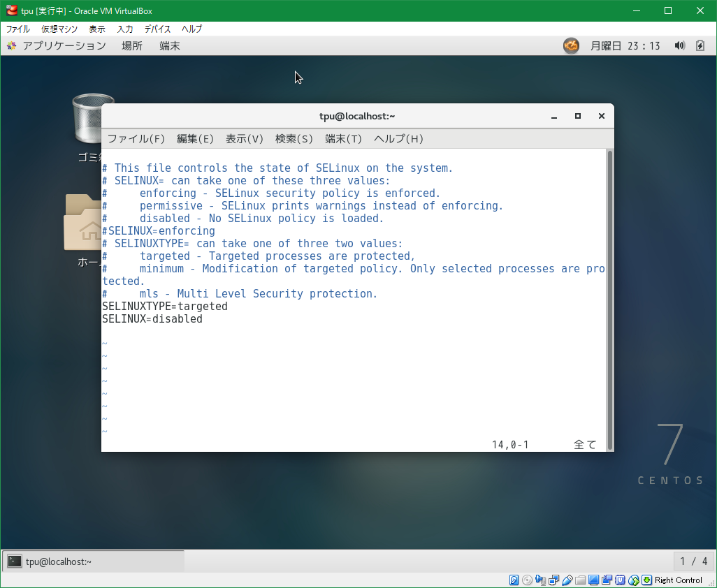
Task: Select tpu@localhost taskbar button at bottom
Action: pos(94,561)
